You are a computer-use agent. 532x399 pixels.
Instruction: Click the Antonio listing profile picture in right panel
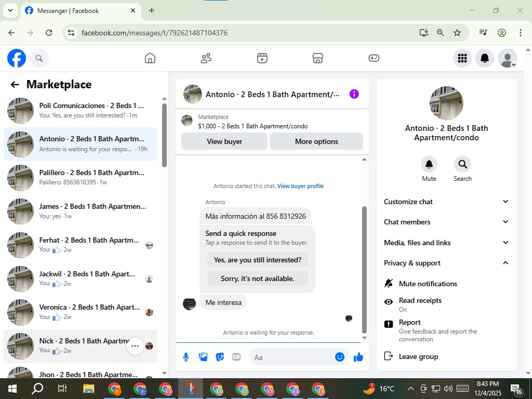pyautogui.click(x=446, y=103)
